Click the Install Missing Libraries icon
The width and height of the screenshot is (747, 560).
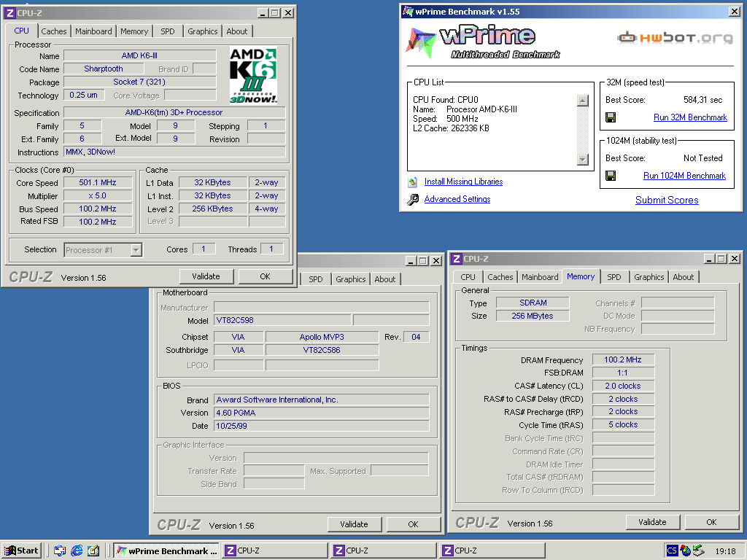413,182
